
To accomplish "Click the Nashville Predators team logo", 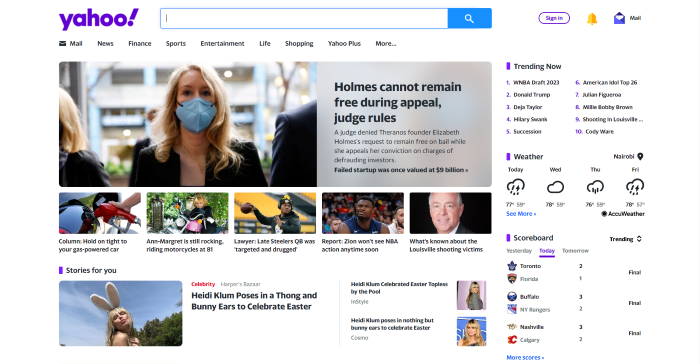I will tap(512, 327).
